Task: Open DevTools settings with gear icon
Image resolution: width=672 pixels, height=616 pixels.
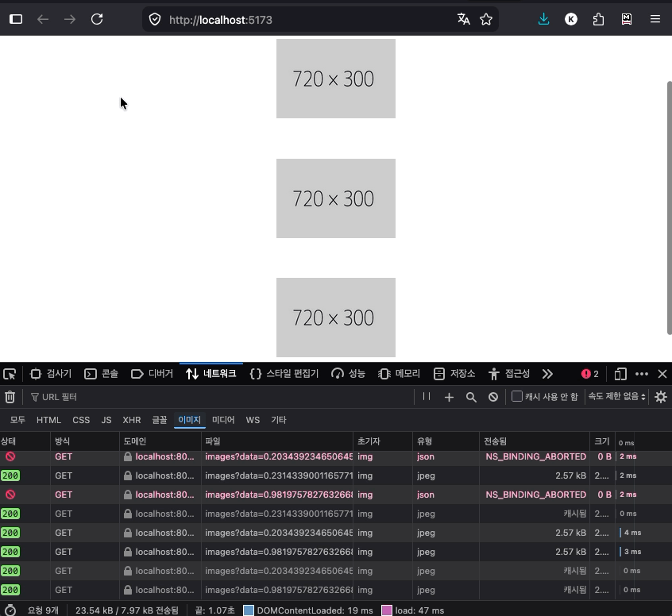Action: 662,397
